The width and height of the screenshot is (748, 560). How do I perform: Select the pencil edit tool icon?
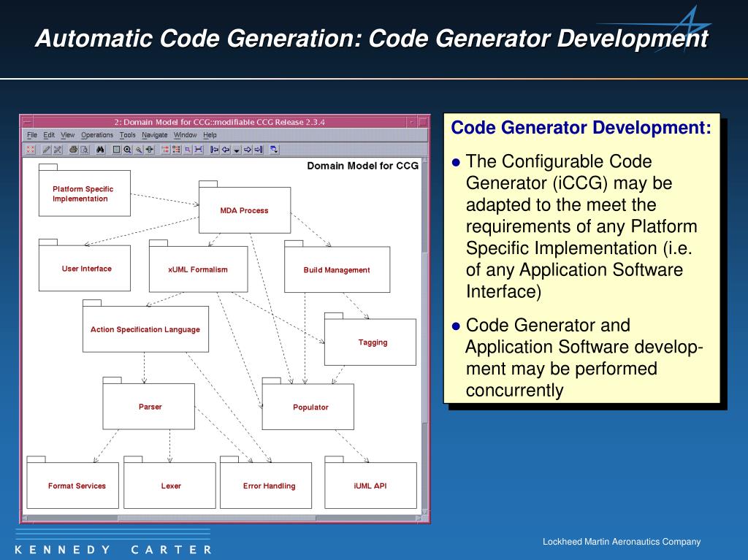[x=46, y=149]
